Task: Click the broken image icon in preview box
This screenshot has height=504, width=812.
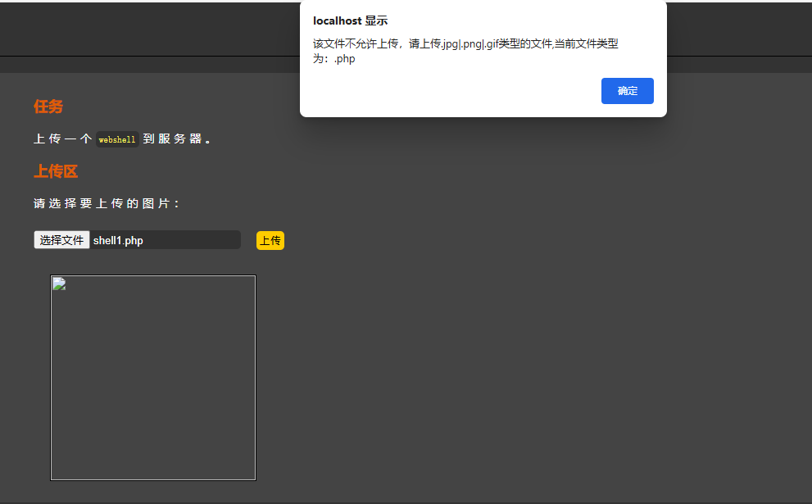Action: click(59, 284)
